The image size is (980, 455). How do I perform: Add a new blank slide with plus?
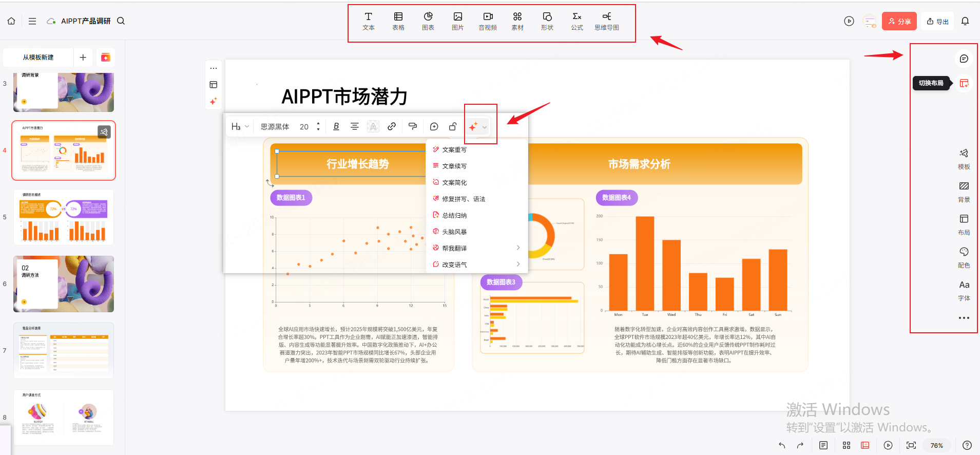tap(83, 58)
